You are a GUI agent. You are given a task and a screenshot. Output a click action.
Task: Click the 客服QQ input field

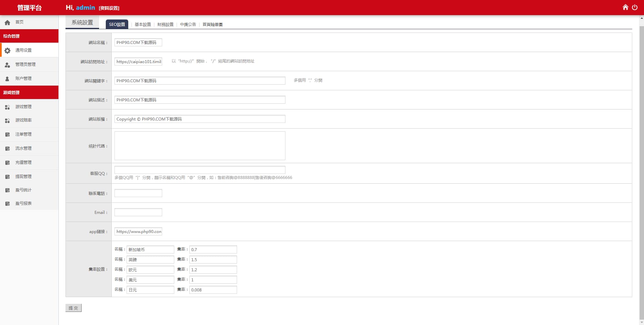tap(200, 170)
